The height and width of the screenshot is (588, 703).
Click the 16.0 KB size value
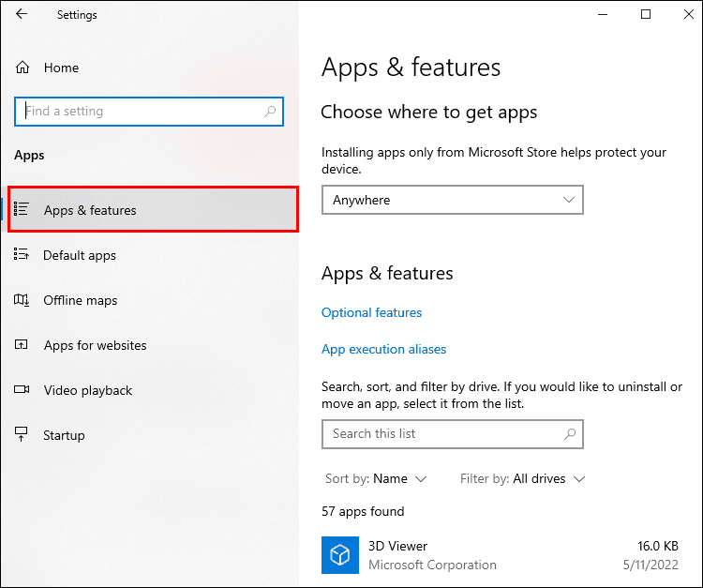(x=658, y=546)
